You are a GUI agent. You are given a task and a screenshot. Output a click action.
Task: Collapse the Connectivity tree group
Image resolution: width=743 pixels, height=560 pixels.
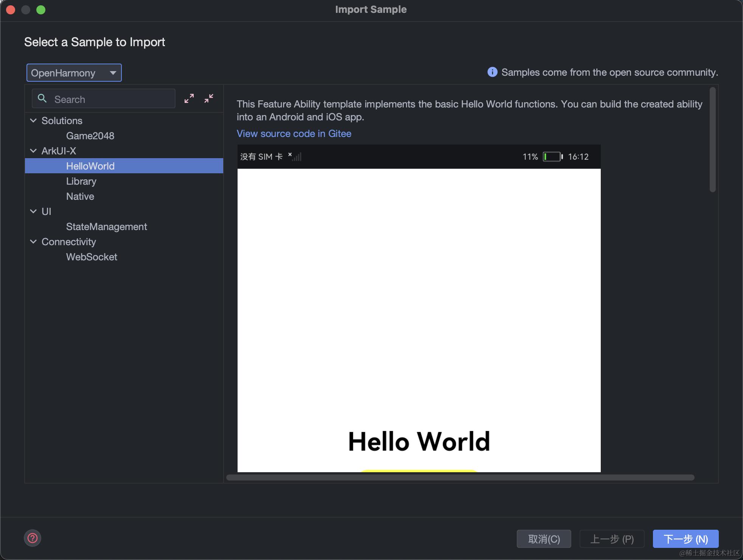pyautogui.click(x=33, y=242)
